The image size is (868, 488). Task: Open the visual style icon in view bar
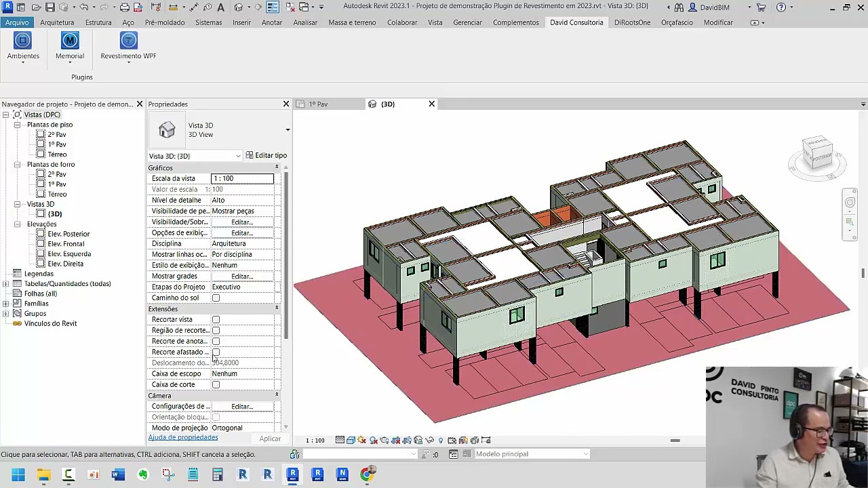tap(351, 441)
